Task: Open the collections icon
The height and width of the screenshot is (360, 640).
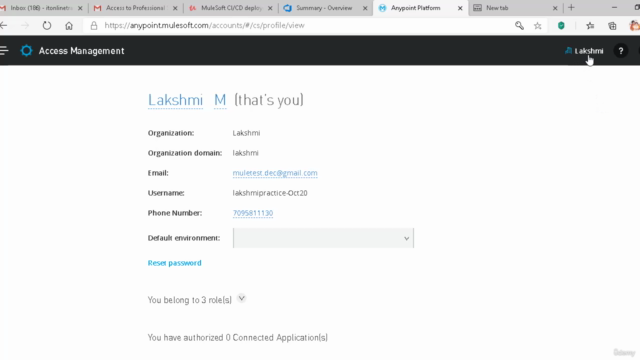Action: [x=612, y=26]
